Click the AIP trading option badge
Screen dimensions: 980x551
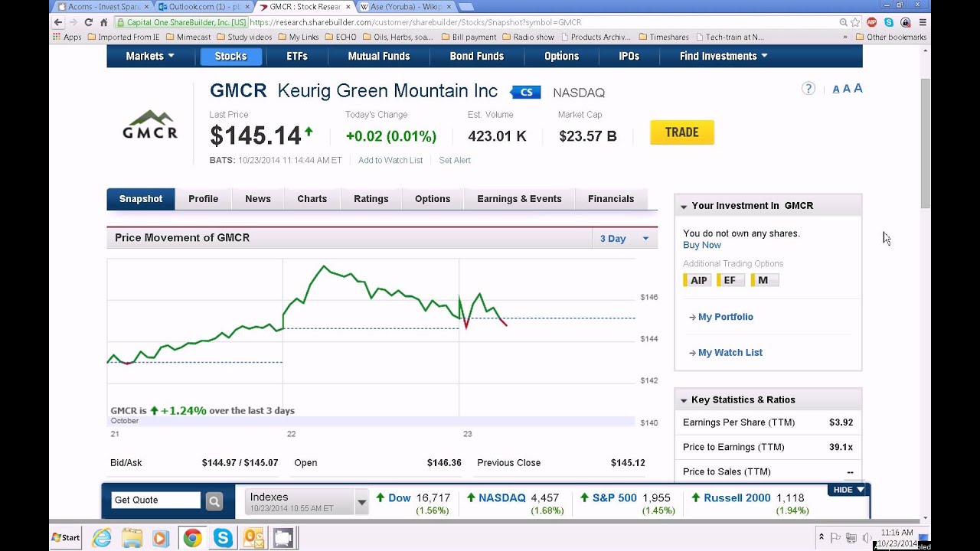[x=697, y=281]
